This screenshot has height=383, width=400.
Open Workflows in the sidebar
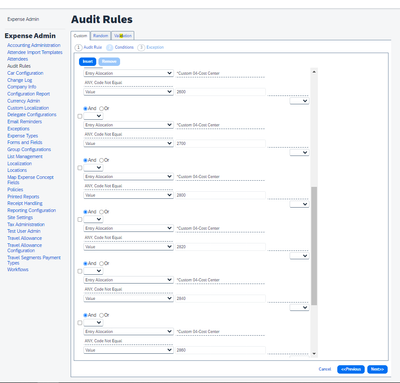tap(18, 269)
